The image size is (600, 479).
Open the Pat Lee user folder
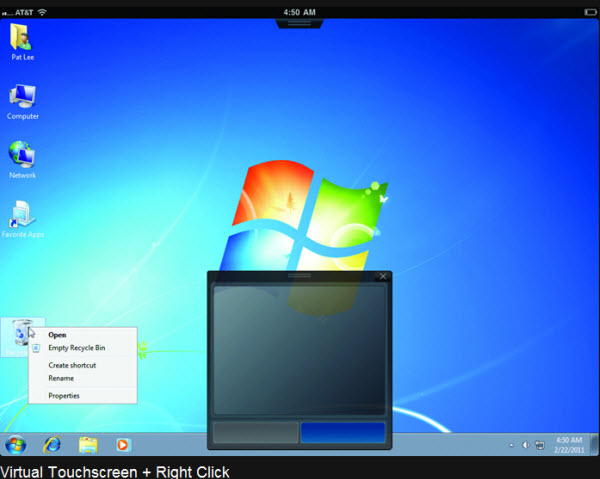tap(21, 37)
